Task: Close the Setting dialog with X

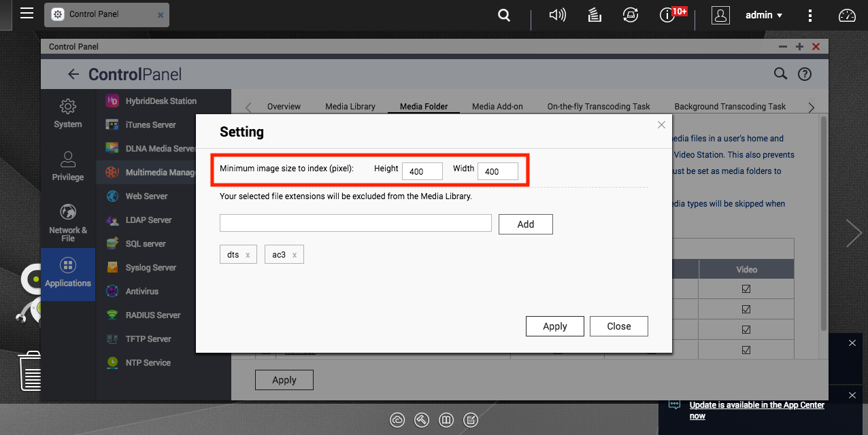Action: click(661, 125)
